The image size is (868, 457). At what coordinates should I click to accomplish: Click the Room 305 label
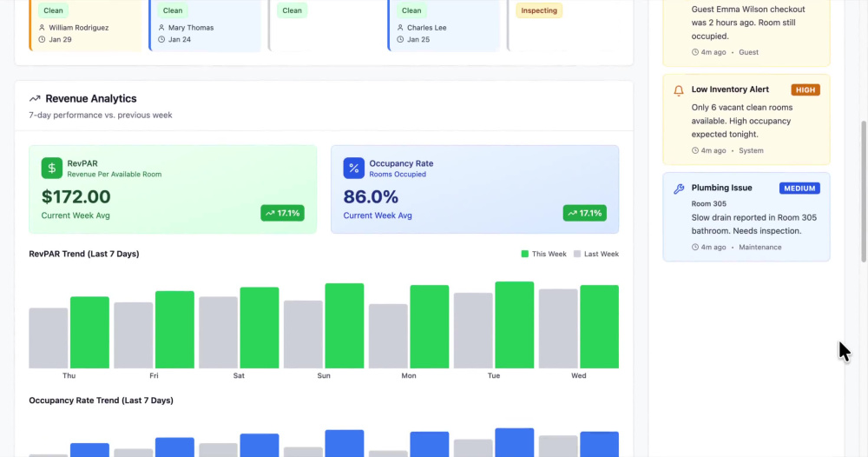[708, 204]
